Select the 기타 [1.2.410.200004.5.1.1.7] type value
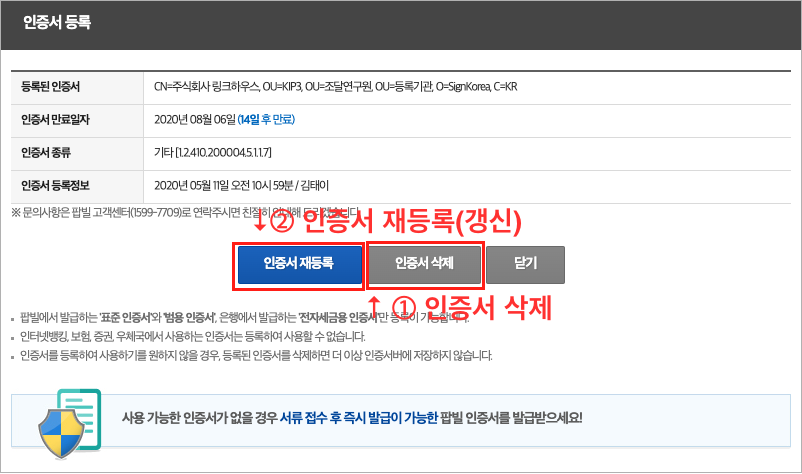802x474 pixels. [x=213, y=152]
